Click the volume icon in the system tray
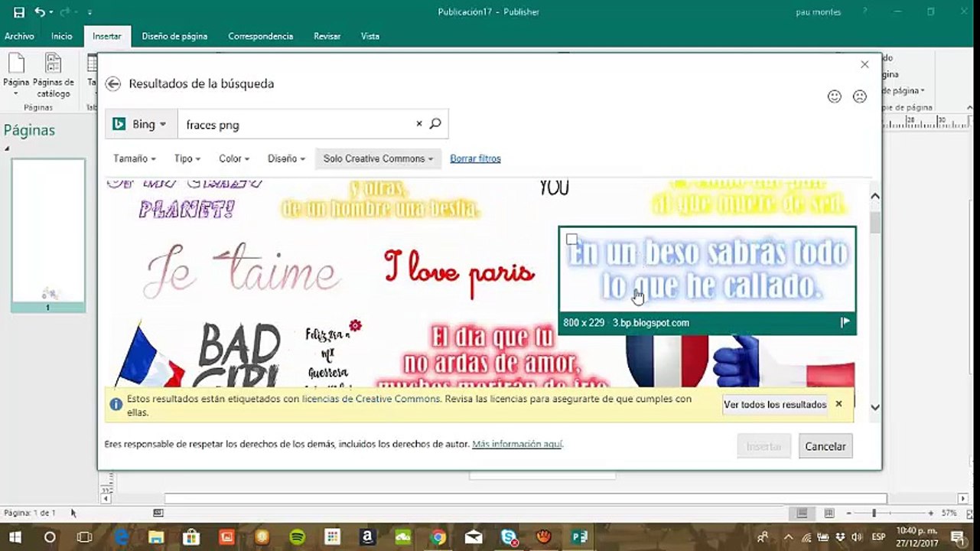 (857, 537)
